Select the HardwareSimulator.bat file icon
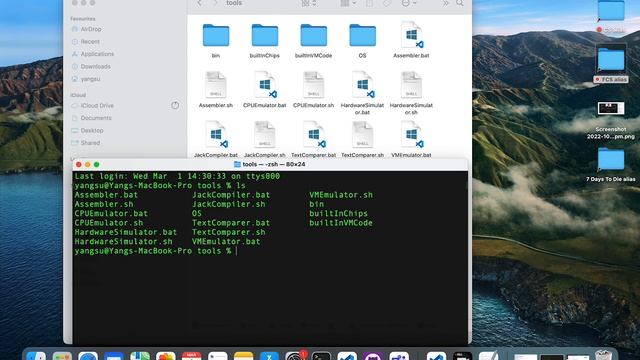Screen dimensions: 640x360 [x=362, y=85]
